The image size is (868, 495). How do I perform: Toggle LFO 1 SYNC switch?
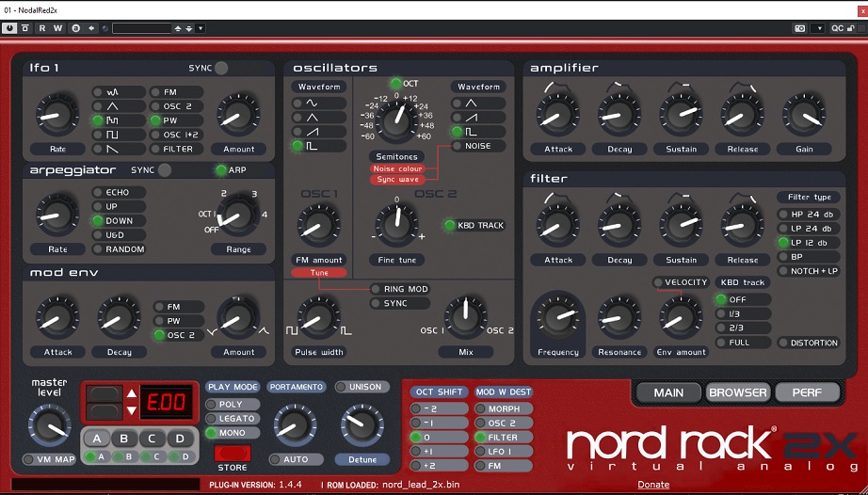point(221,68)
